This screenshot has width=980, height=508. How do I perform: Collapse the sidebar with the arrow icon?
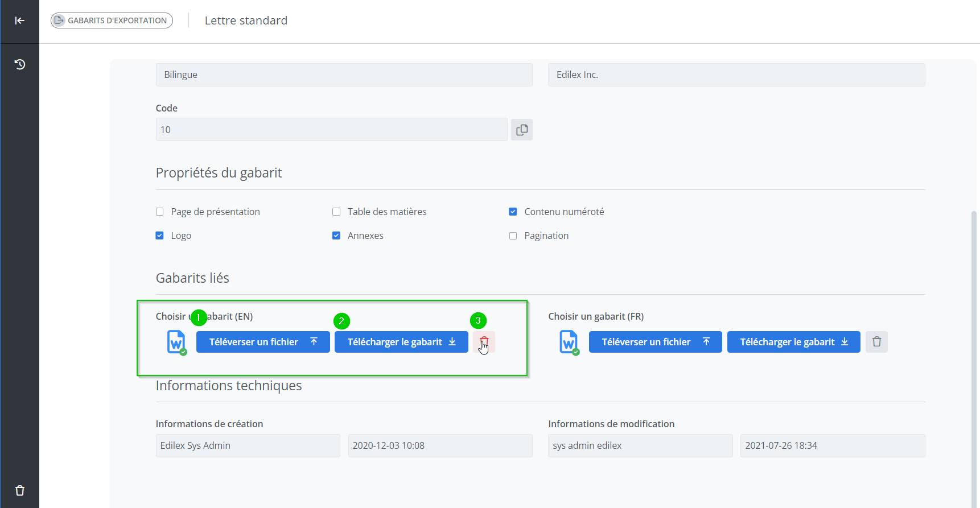[19, 20]
